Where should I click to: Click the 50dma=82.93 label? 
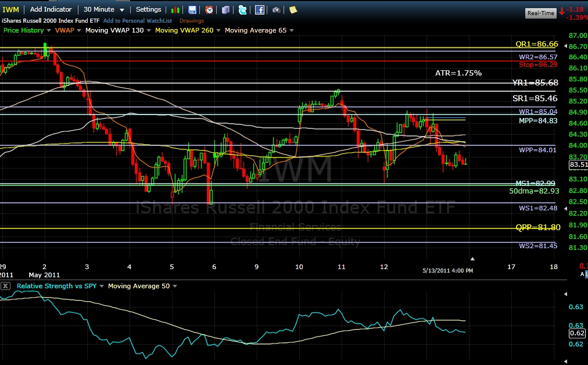[534, 191]
